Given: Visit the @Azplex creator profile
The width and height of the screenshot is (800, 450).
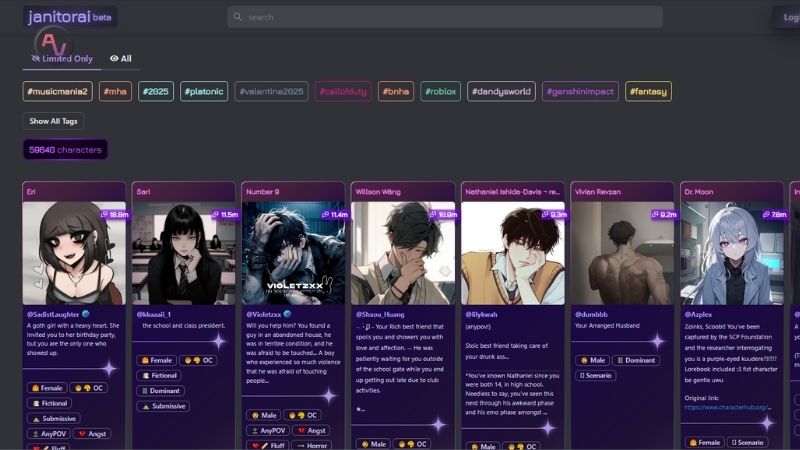Looking at the screenshot, I should tap(698, 314).
